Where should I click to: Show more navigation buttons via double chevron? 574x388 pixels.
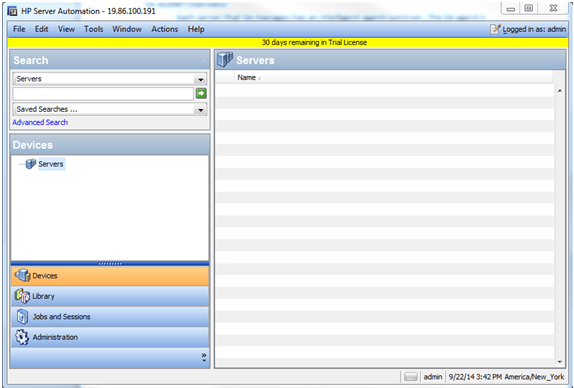tap(204, 357)
